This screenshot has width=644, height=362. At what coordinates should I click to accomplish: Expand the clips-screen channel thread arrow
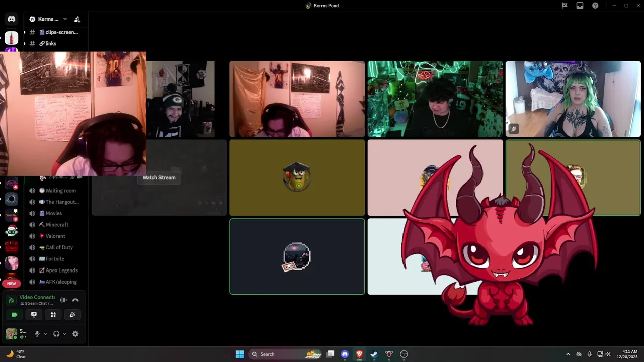coord(24,32)
